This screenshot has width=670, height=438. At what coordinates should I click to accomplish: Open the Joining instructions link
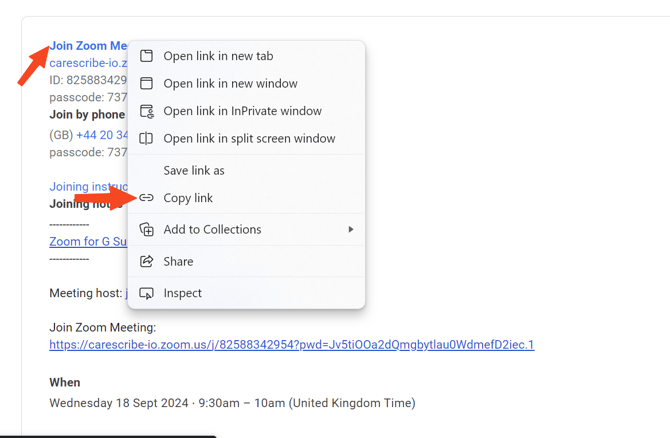[x=88, y=187]
